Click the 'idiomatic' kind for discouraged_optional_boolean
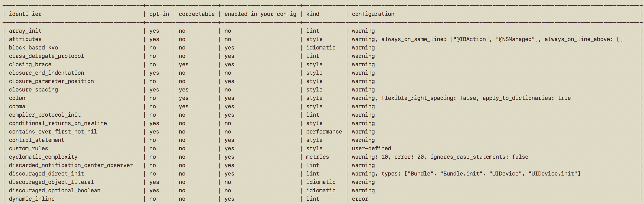The width and height of the screenshot is (644, 204). pyautogui.click(x=321, y=190)
